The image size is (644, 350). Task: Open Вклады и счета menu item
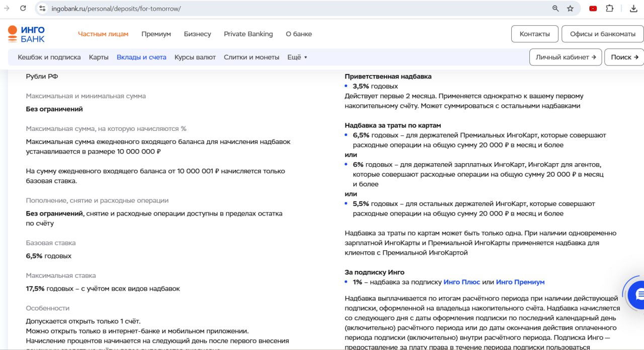141,57
